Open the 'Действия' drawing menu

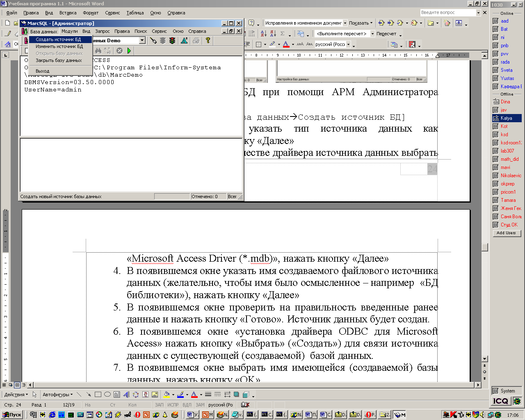pos(16,395)
